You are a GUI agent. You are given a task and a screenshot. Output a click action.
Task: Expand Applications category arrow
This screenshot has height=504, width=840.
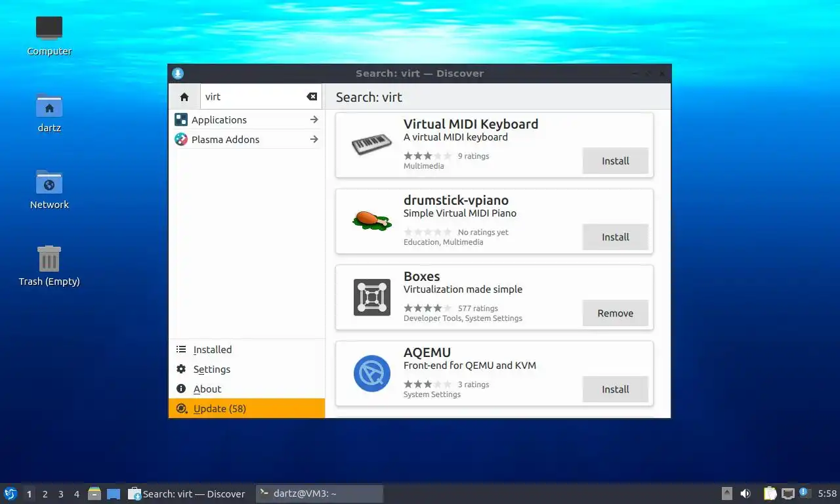tap(314, 120)
